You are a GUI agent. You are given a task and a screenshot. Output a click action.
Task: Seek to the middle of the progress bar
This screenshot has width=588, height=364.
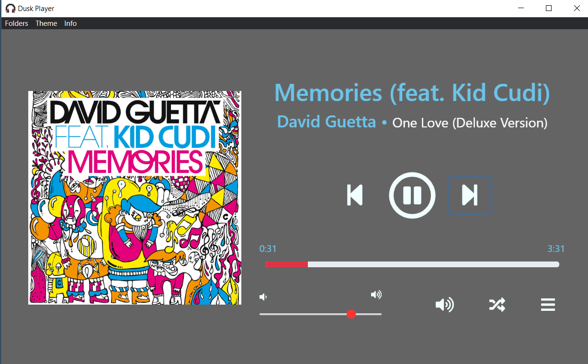[x=412, y=264]
